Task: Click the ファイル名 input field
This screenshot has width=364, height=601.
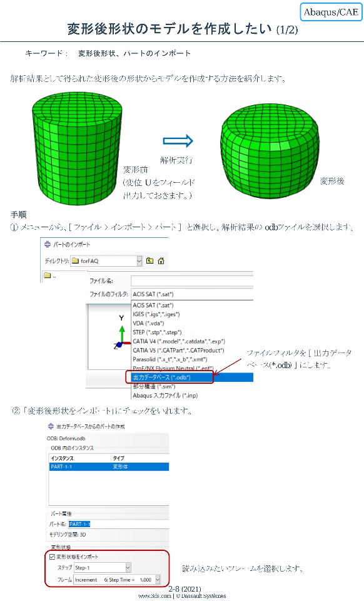Action: [192, 280]
